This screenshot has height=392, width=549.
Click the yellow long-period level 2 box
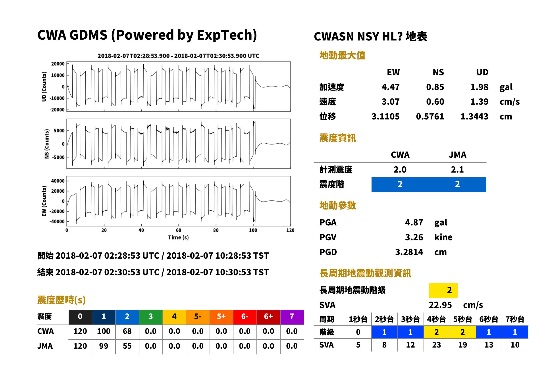pyautogui.click(x=443, y=290)
